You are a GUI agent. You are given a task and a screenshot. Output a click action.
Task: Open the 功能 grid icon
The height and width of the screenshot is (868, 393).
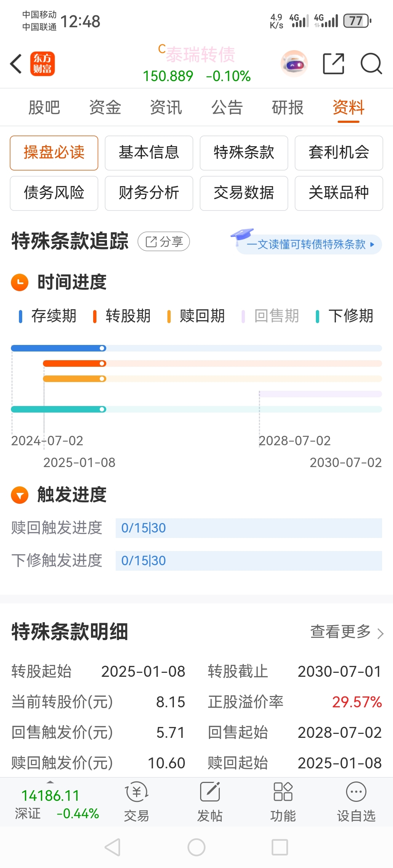pos(283,792)
